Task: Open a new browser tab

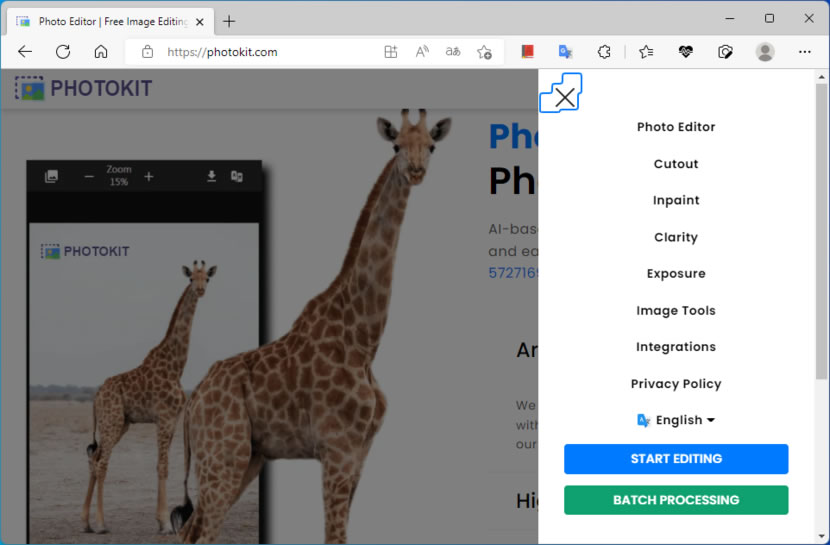Action: (229, 22)
